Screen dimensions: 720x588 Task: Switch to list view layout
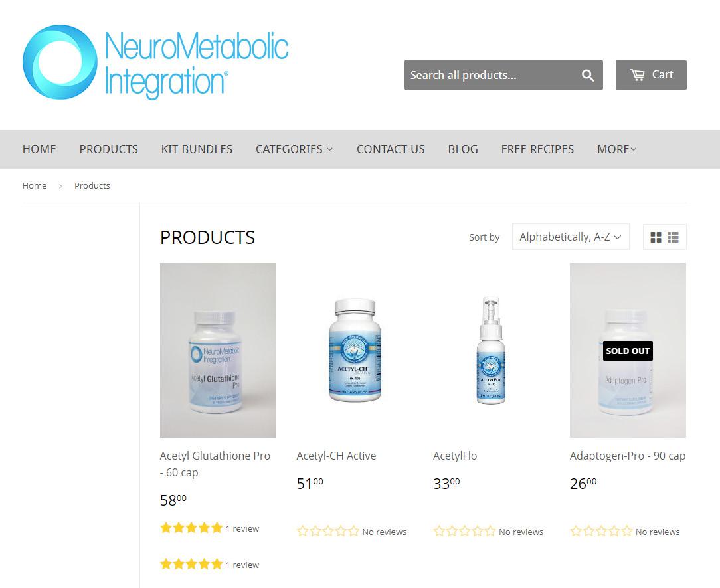(x=673, y=237)
